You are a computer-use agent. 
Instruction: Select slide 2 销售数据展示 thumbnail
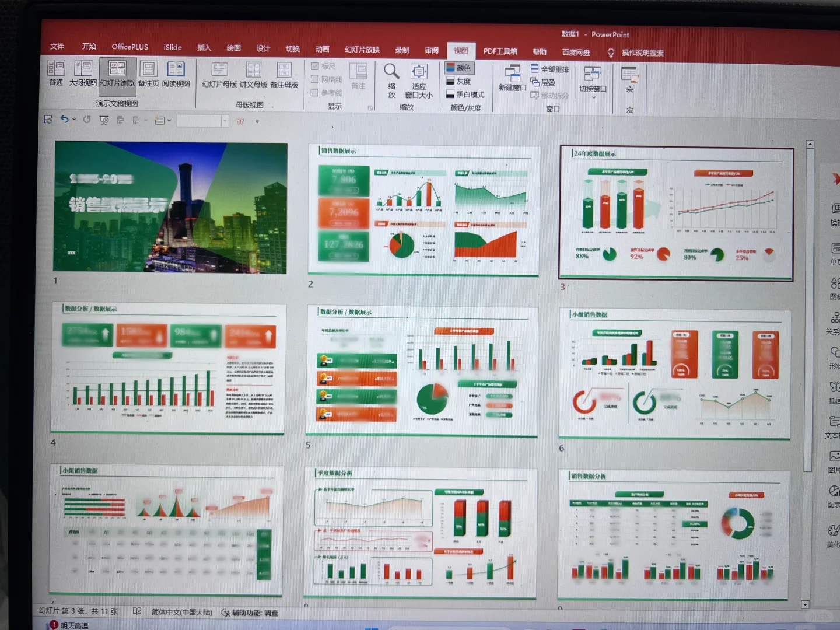point(423,210)
